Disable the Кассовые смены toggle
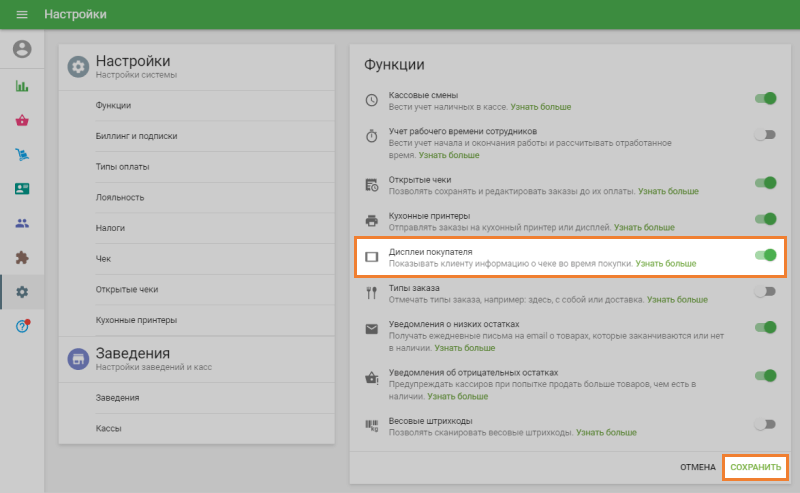 pos(765,98)
